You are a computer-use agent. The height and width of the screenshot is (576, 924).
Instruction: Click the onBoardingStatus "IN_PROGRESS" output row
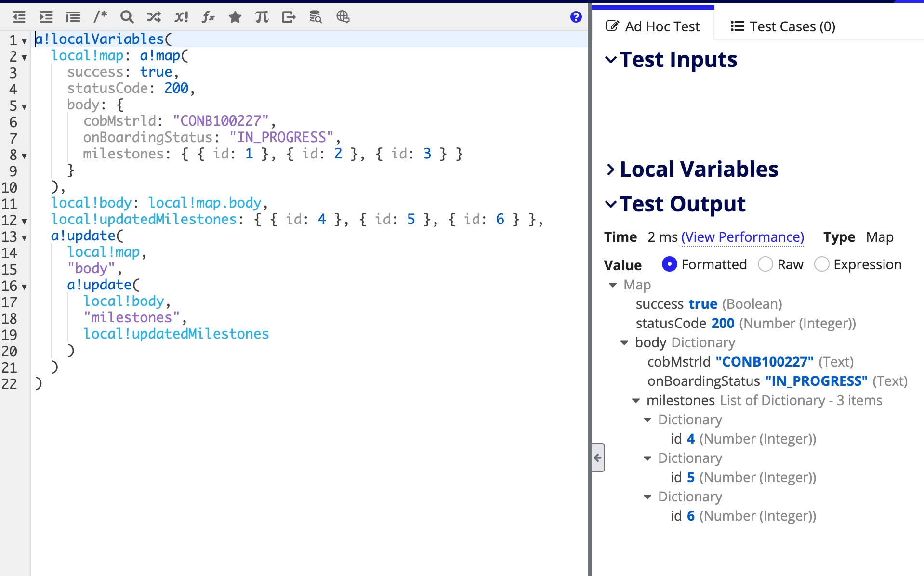[x=778, y=381]
